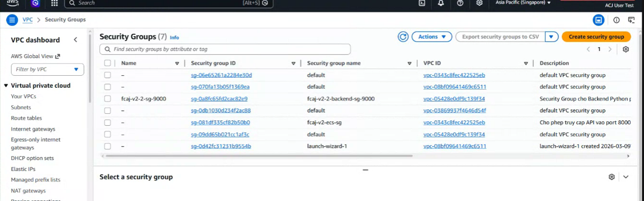The width and height of the screenshot is (644, 201).
Task: Check row for sg-081df335cf82b50b0
Action: [x=108, y=122]
